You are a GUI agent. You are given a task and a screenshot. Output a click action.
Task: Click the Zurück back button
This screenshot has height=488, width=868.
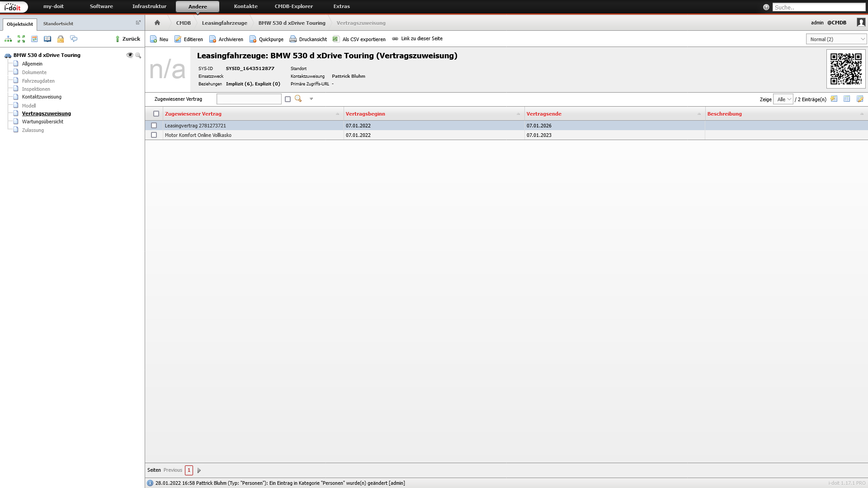(x=127, y=39)
